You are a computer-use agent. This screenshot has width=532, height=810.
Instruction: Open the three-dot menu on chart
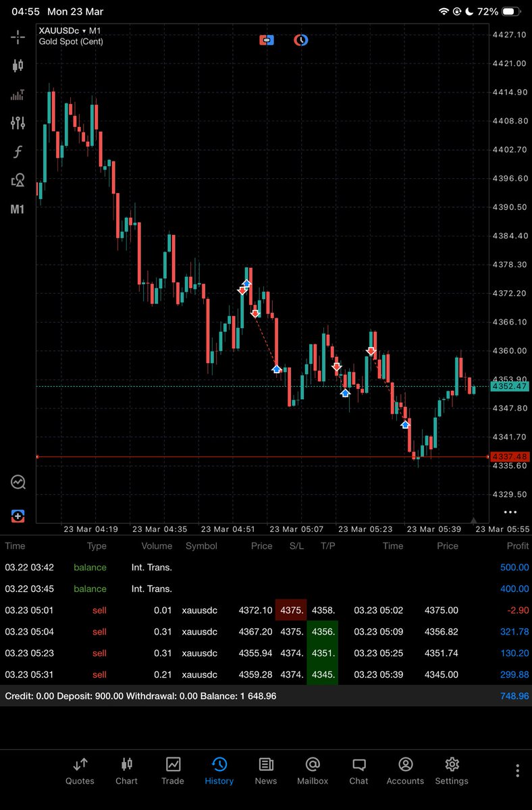coord(510,512)
